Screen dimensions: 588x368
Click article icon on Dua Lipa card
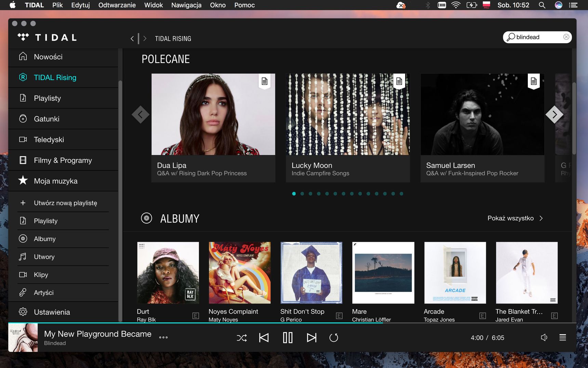coord(265,81)
